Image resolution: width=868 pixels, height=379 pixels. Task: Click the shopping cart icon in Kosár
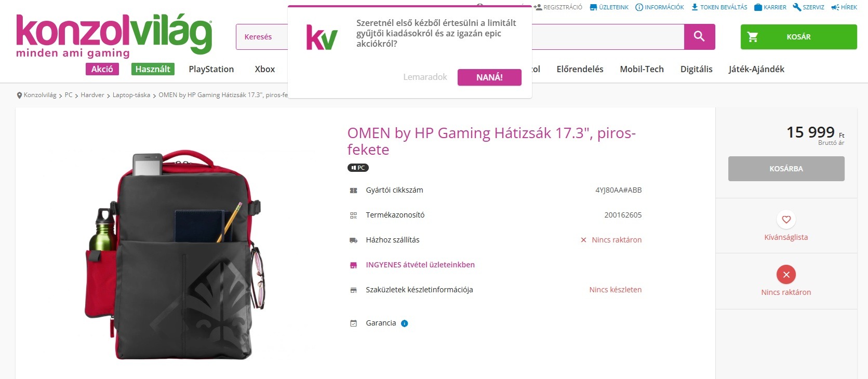(753, 37)
